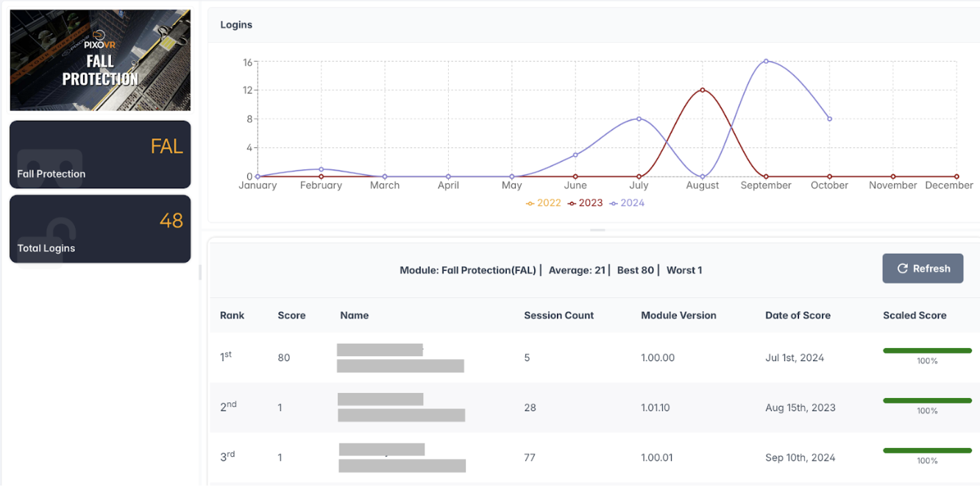Open the PIXO VR Fall Protection thumbnail image
This screenshot has height=487, width=980.
pos(100,60)
